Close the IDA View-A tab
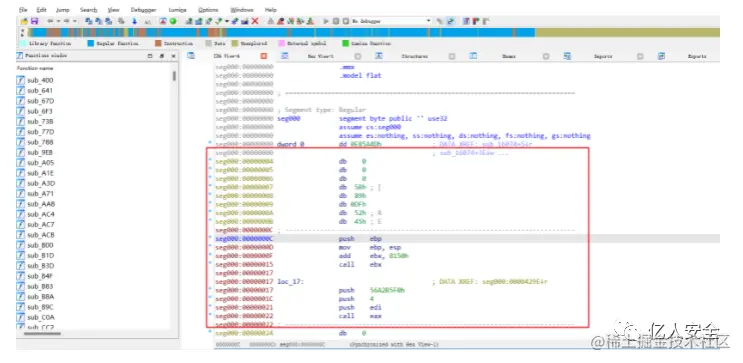 264,56
